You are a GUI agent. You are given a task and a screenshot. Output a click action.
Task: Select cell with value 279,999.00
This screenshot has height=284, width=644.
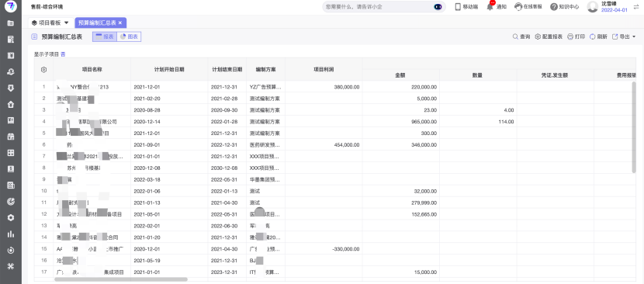tap(401, 203)
